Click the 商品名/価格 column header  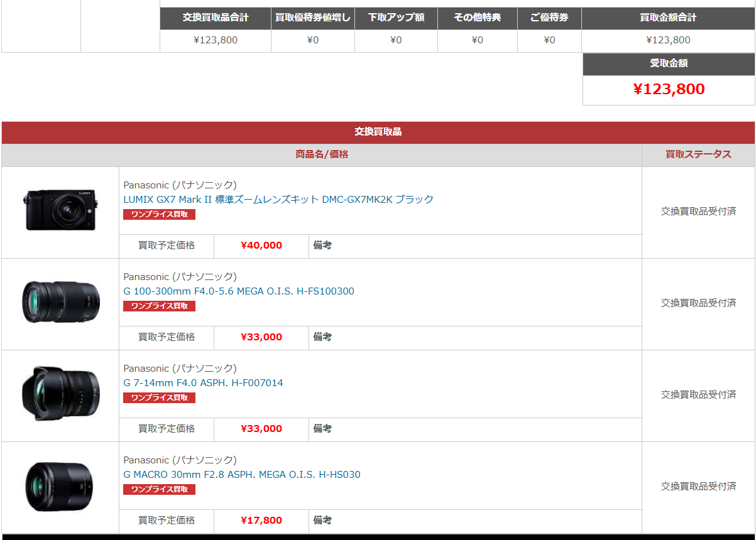[x=322, y=154]
